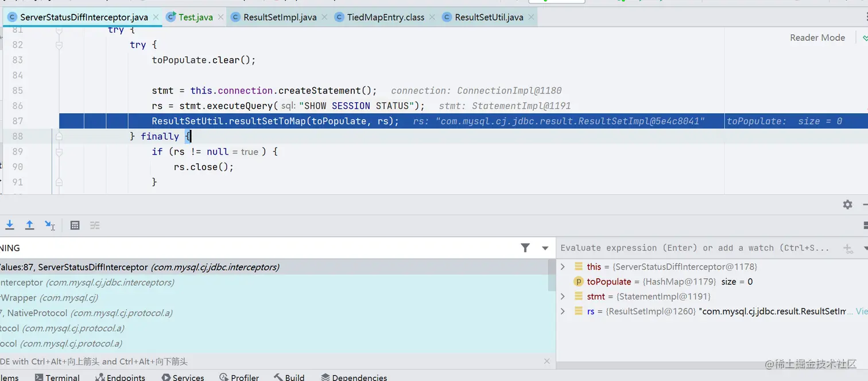Open the Endpoints tool window

(120, 377)
